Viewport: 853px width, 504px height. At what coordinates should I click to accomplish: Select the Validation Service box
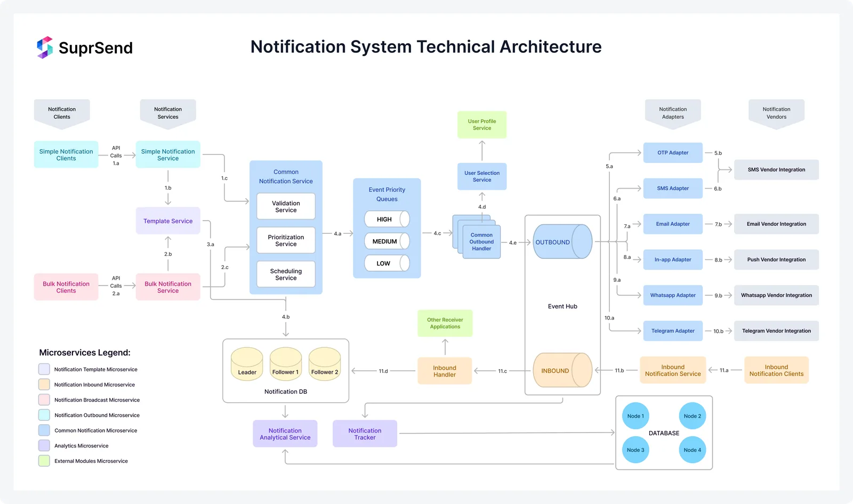(x=286, y=206)
